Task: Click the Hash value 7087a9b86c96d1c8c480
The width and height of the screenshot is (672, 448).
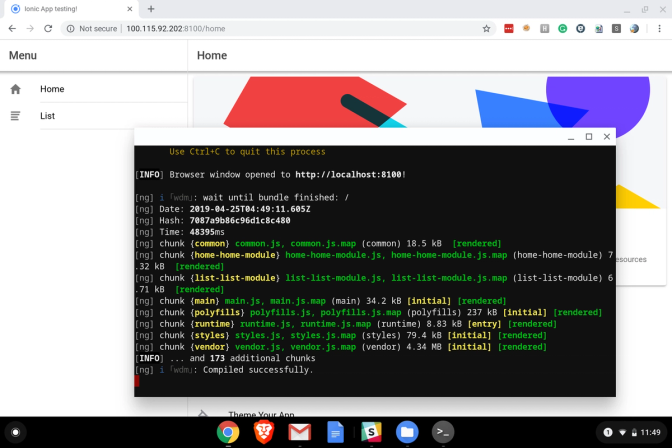Action: [240, 220]
